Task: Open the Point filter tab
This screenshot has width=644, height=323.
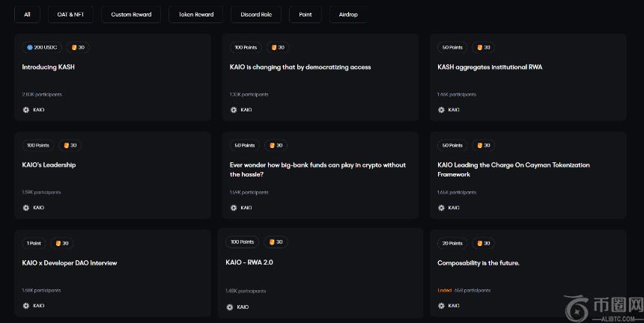Action: [306, 14]
